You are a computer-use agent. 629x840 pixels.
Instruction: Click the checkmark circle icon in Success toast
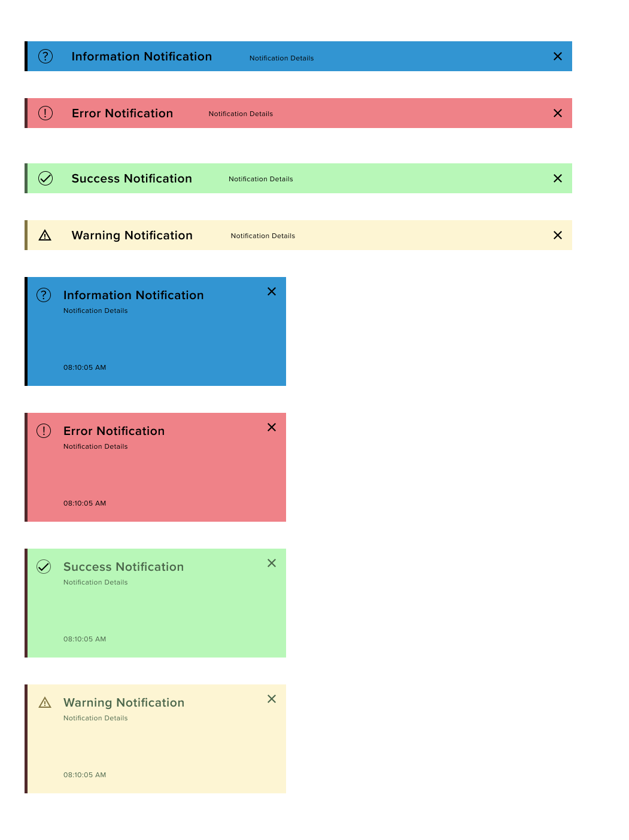(x=44, y=567)
